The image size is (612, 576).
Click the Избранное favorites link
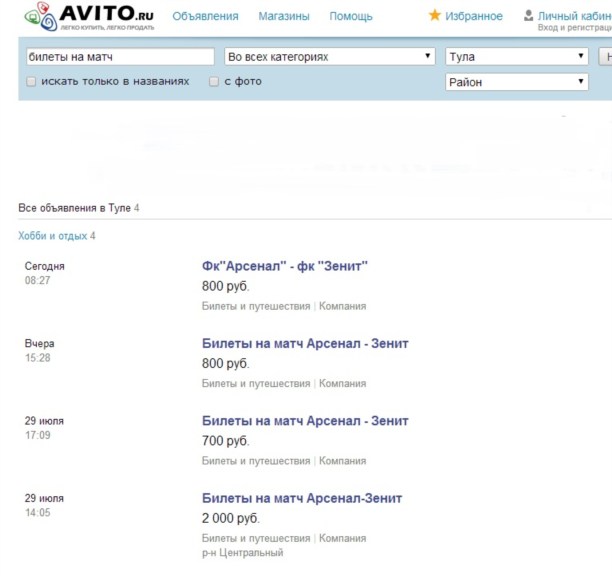[474, 16]
